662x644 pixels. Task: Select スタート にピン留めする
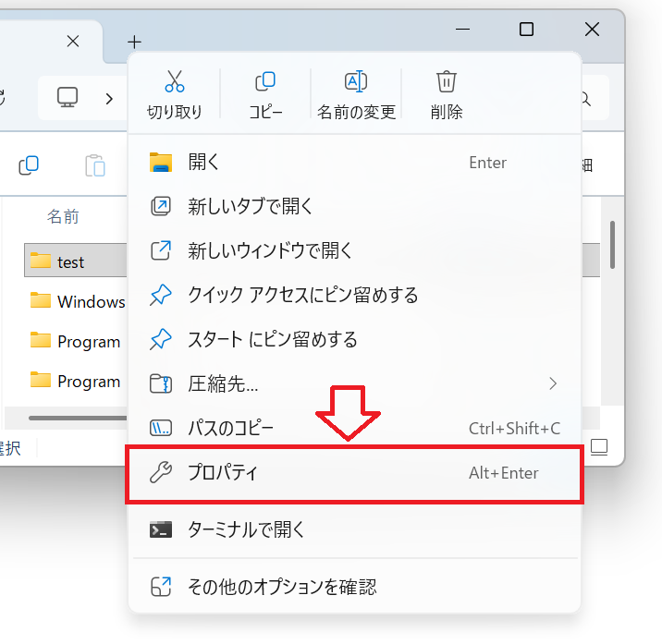coord(355,339)
